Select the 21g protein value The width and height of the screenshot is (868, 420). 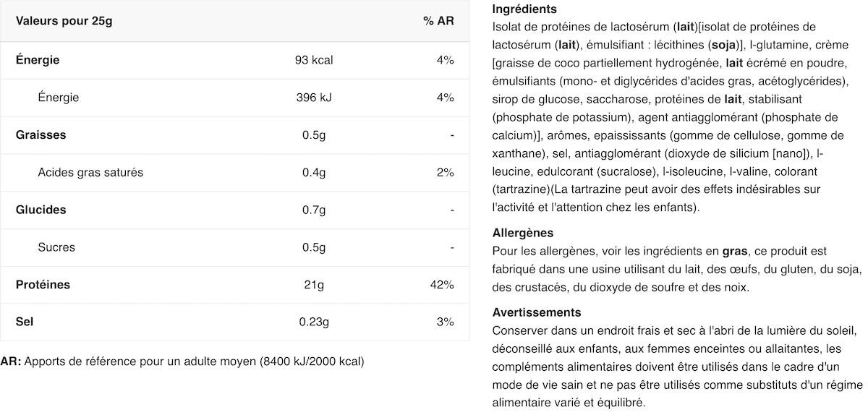coord(314,285)
